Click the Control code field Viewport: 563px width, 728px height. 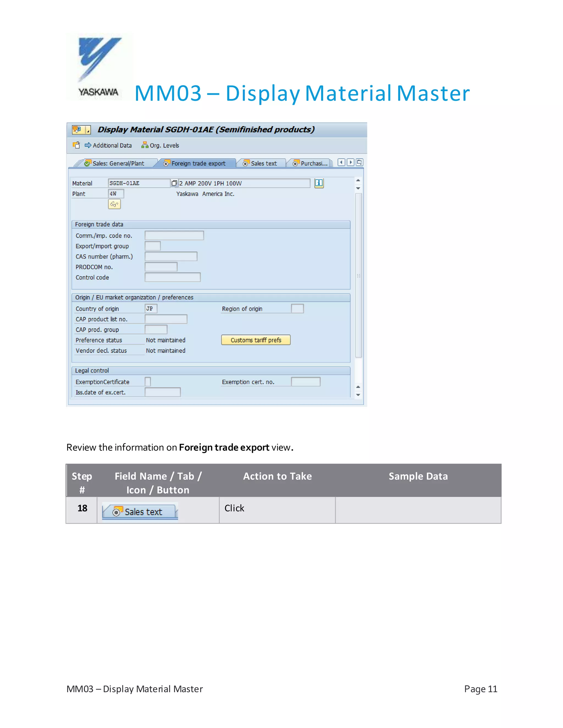coord(172,277)
